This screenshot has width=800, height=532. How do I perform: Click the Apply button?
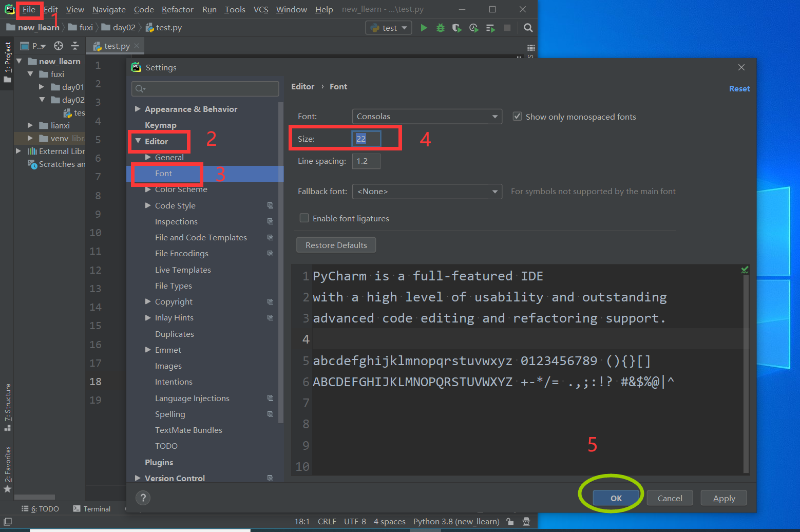pyautogui.click(x=724, y=498)
